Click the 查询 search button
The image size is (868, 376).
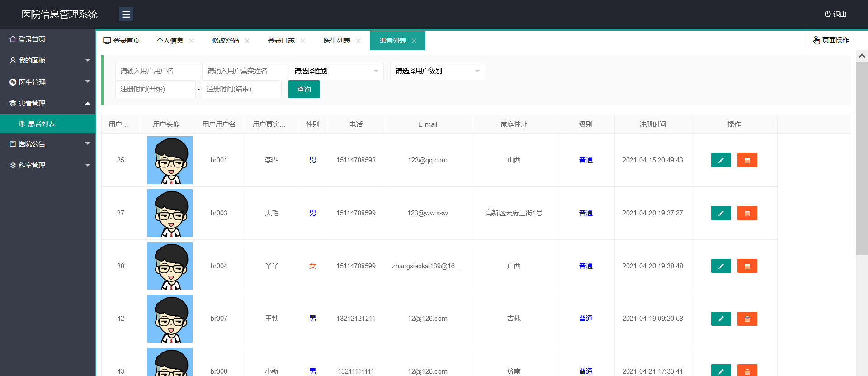tap(304, 89)
